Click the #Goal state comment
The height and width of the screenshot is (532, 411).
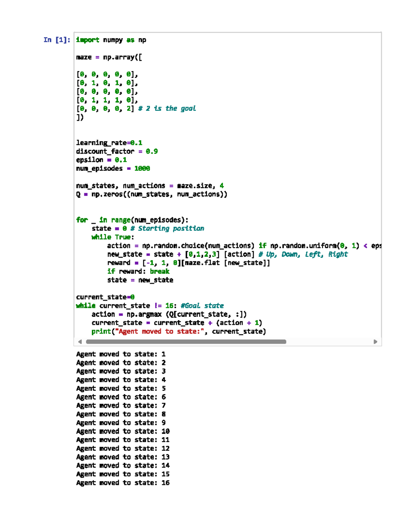tap(204, 305)
